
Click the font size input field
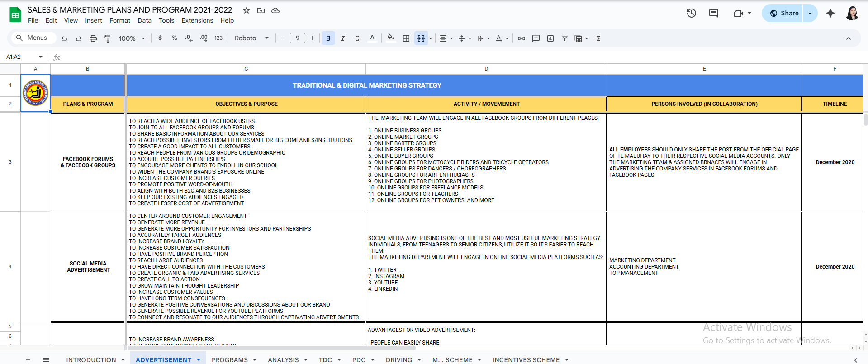pos(297,38)
